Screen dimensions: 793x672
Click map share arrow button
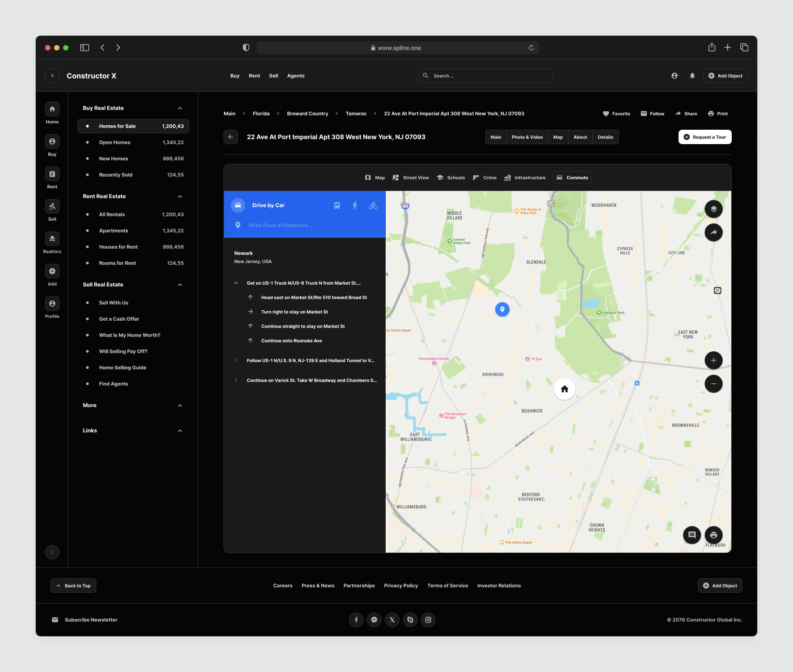pyautogui.click(x=714, y=232)
